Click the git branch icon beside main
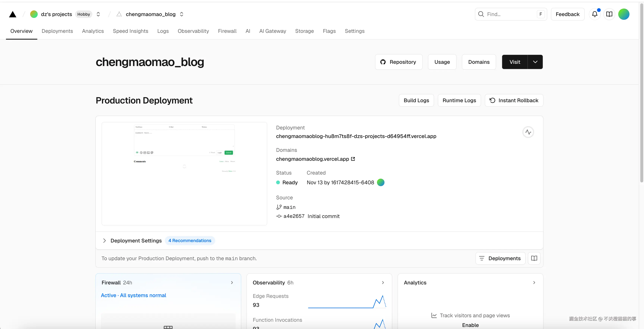This screenshot has width=644, height=329. (279, 207)
